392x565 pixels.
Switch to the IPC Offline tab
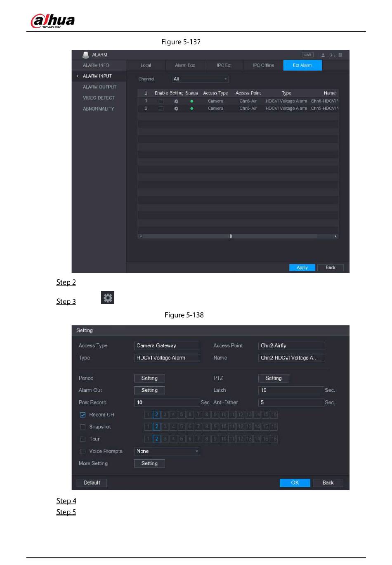263,65
